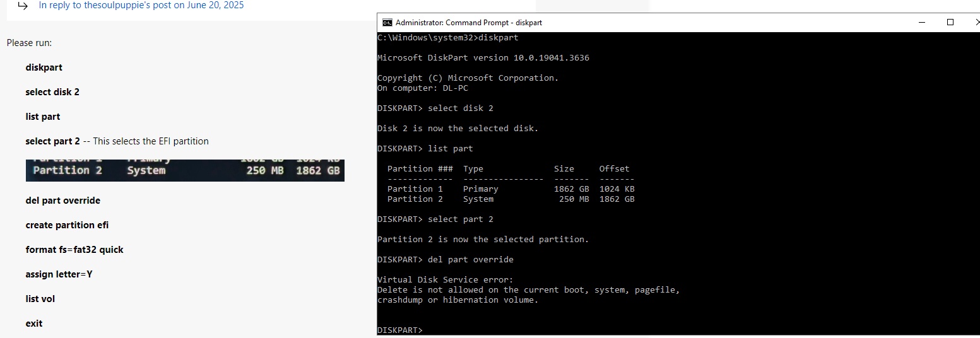Image resolution: width=980 pixels, height=338 pixels.
Task: Click 'del part override' instruction in post
Action: 63,201
